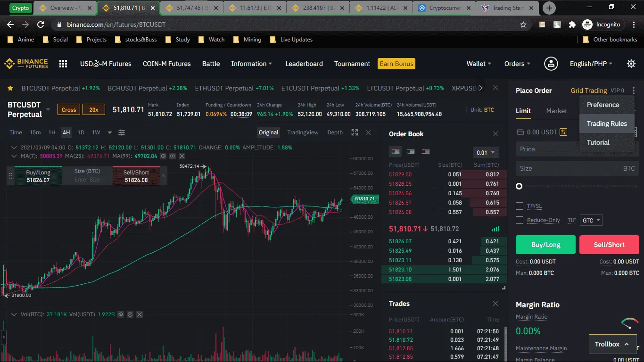Close the chart panel
This screenshot has width=644, height=362.
(x=369, y=132)
